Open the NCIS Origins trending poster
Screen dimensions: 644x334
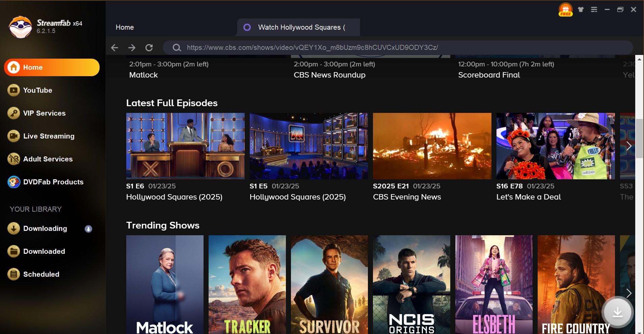point(411,284)
